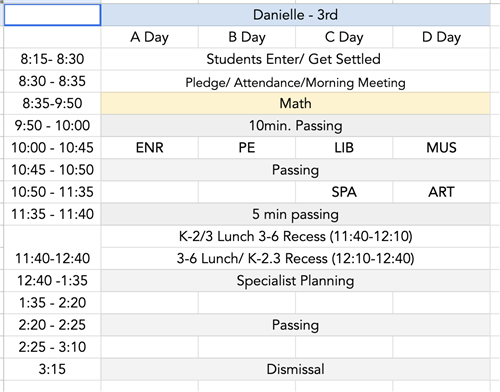The image size is (500, 392).
Task: Select the A Day column header cell
Action: (x=150, y=37)
